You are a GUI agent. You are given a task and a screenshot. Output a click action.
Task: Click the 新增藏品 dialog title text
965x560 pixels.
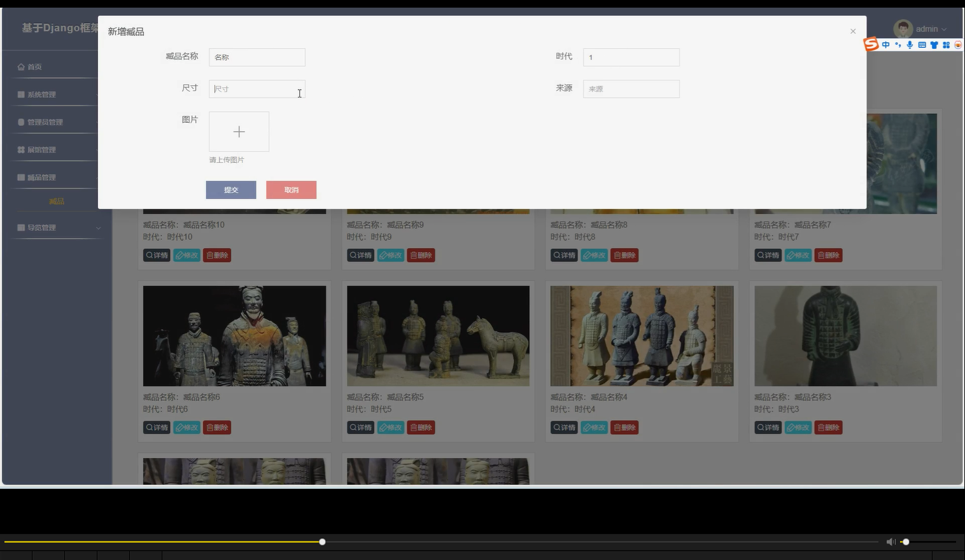[x=126, y=32]
